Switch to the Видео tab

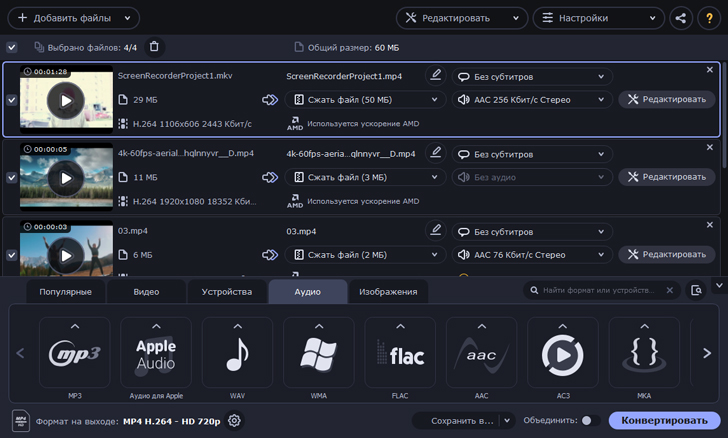[x=146, y=292]
